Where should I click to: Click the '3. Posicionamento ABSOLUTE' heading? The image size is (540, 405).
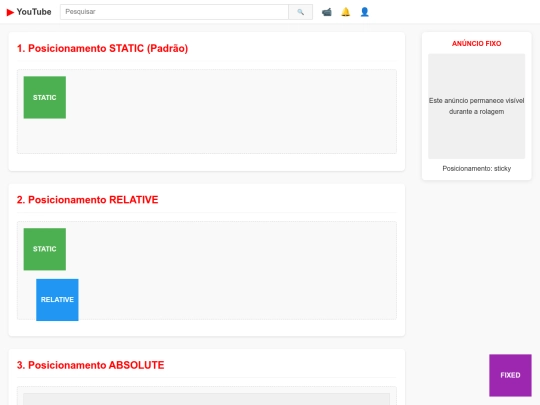pyautogui.click(x=91, y=365)
